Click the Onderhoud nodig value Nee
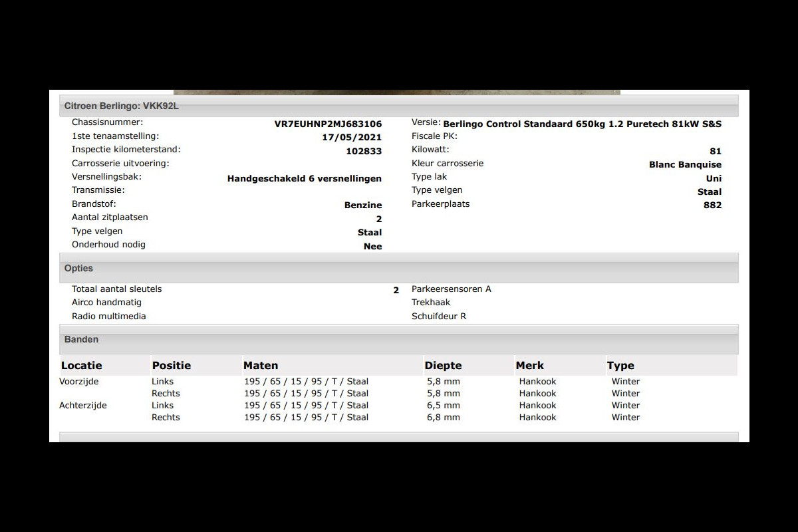 [373, 246]
